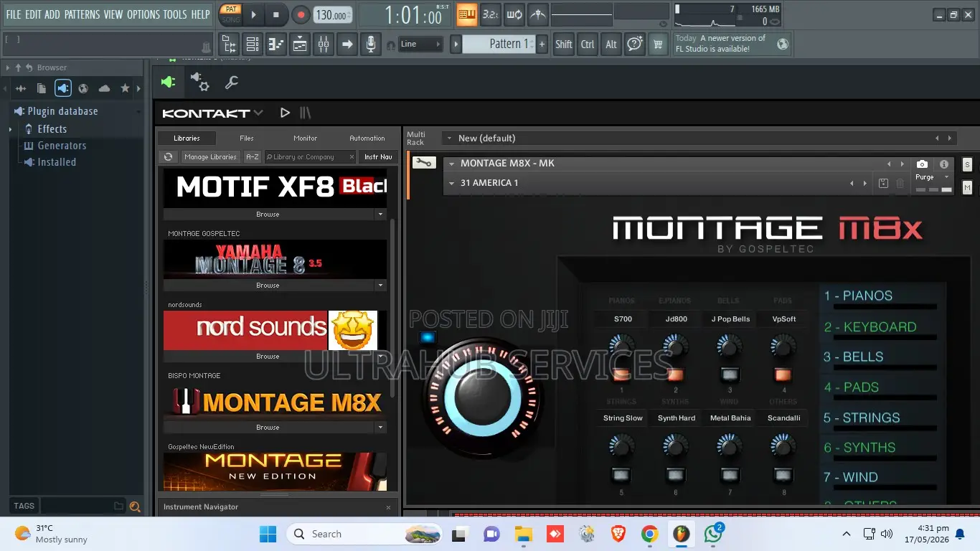
Task: Open instrument edit wrench in Kontakt rack
Action: pyautogui.click(x=423, y=163)
